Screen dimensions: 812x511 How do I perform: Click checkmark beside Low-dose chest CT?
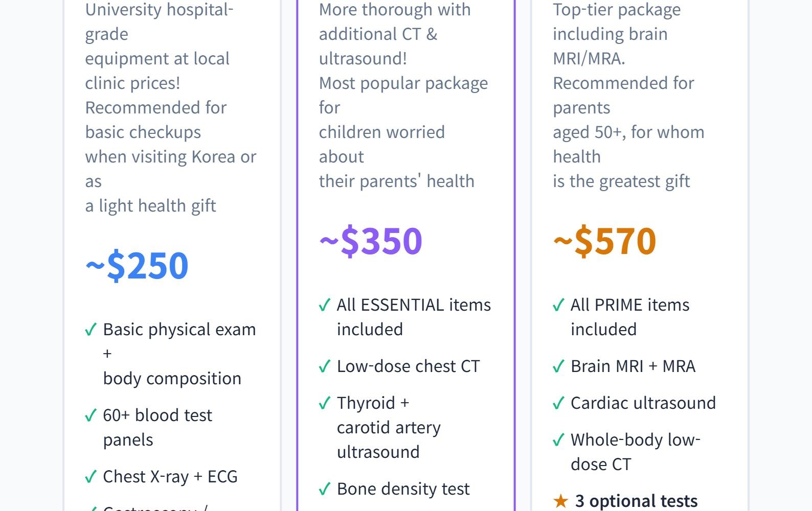pos(324,366)
